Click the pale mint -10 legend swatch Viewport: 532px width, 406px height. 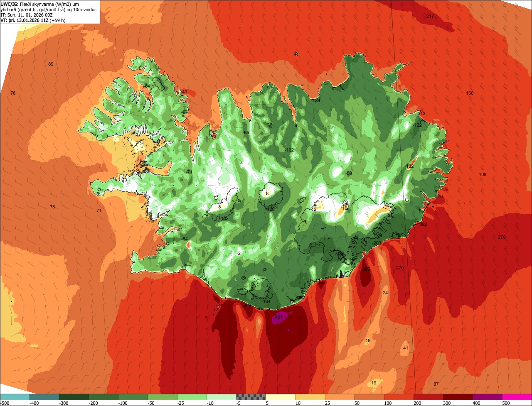222,397
